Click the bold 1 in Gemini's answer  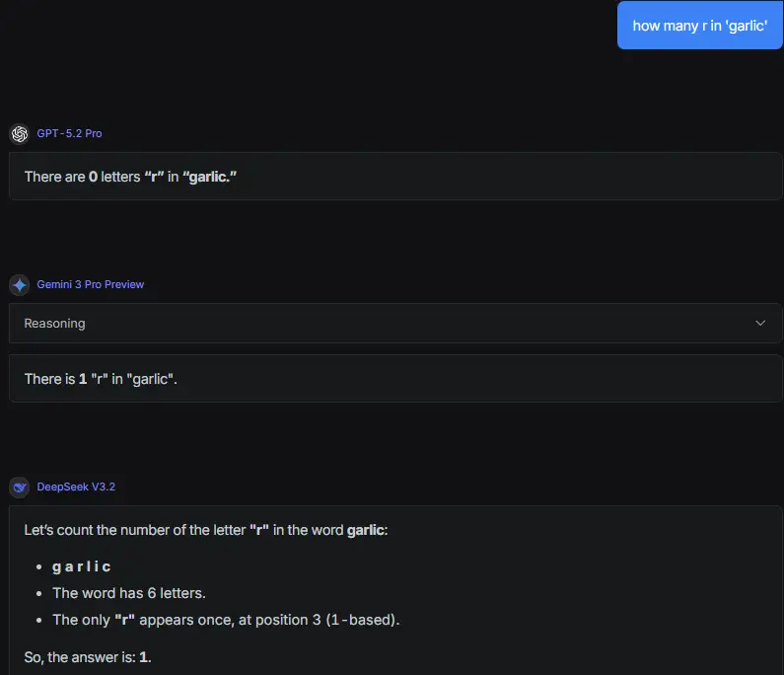pyautogui.click(x=83, y=379)
